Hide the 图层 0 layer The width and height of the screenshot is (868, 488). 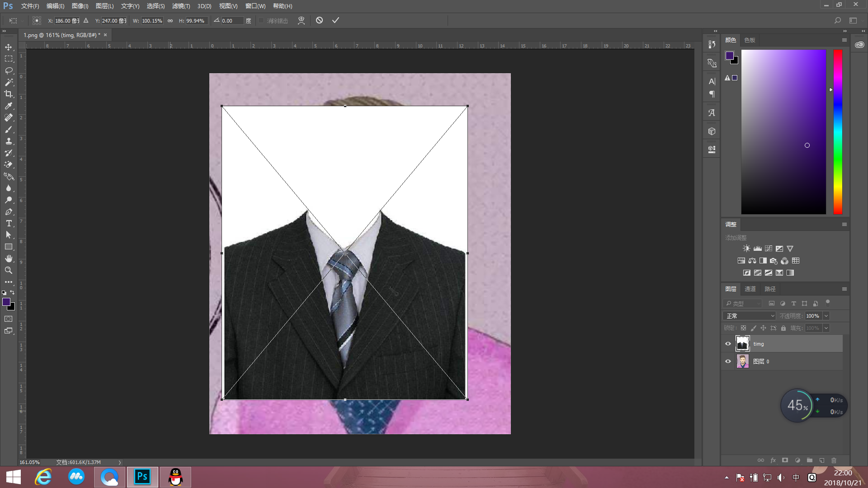tap(728, 361)
